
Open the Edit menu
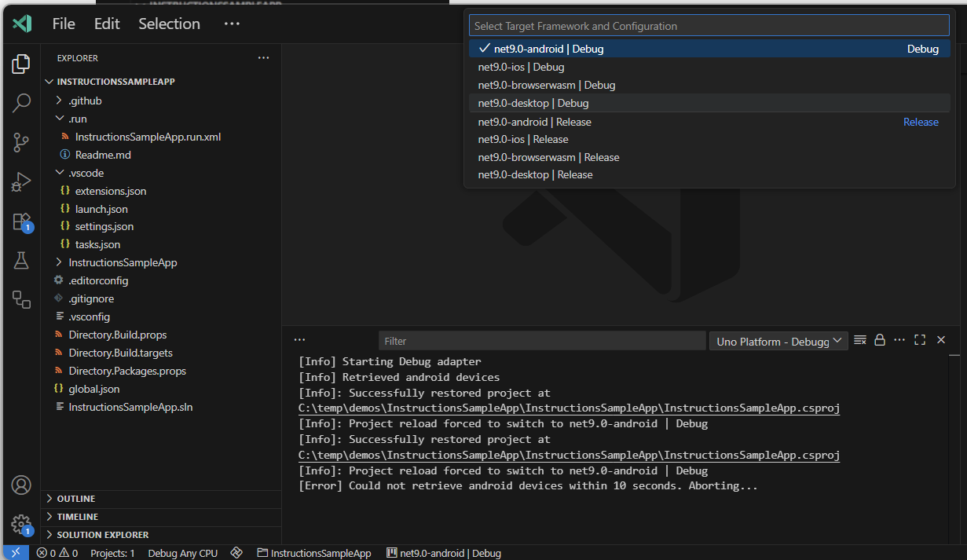click(107, 24)
